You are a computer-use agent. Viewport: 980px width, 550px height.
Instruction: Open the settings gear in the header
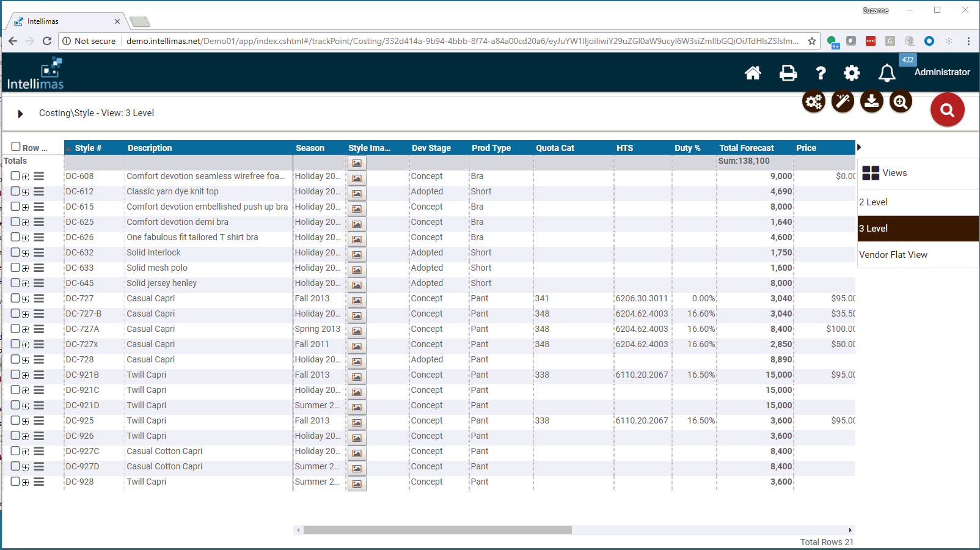tap(852, 73)
